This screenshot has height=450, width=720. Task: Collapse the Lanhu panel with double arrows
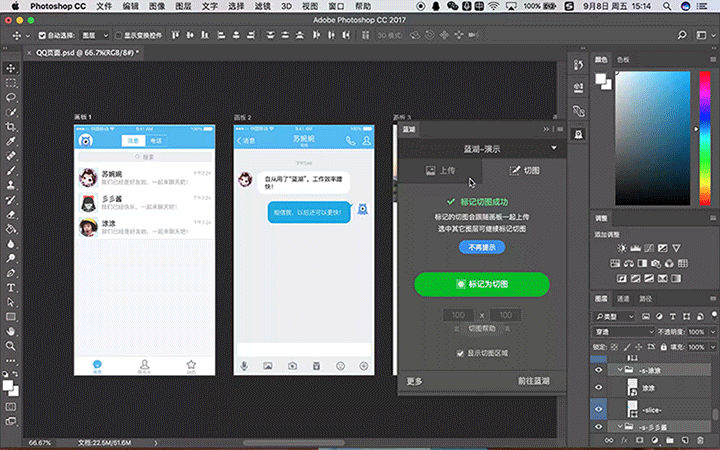pyautogui.click(x=546, y=129)
